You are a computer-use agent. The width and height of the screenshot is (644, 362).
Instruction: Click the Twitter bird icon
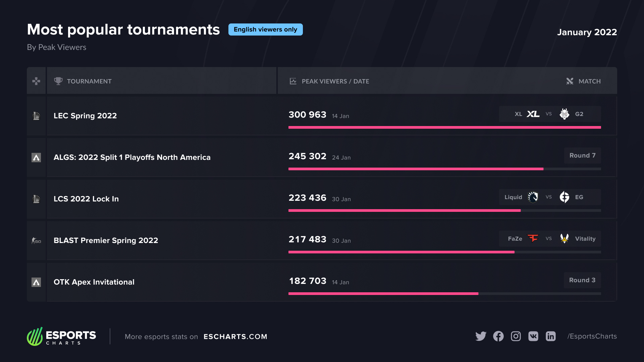click(x=481, y=336)
